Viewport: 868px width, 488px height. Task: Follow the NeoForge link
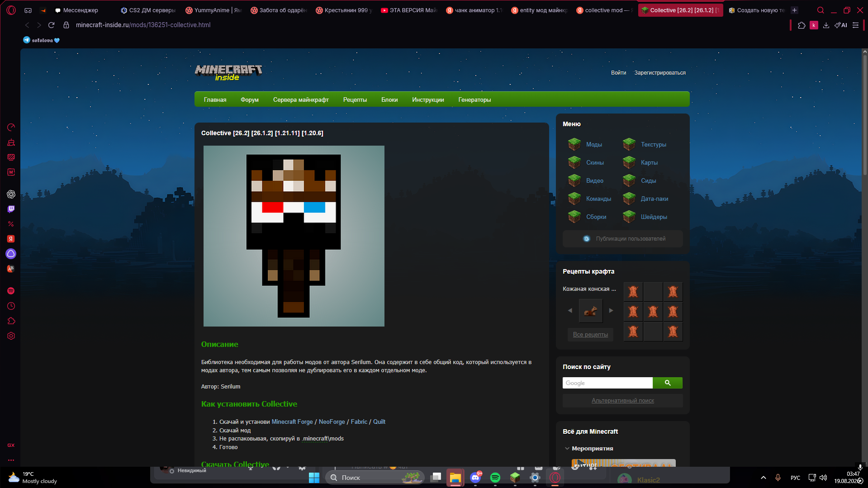coord(332,422)
